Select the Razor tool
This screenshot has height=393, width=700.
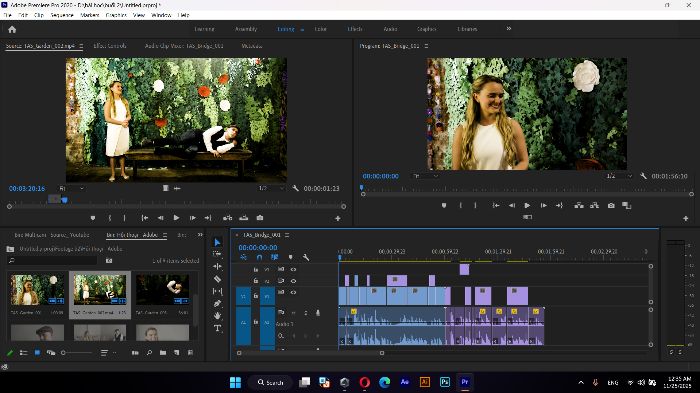click(217, 279)
